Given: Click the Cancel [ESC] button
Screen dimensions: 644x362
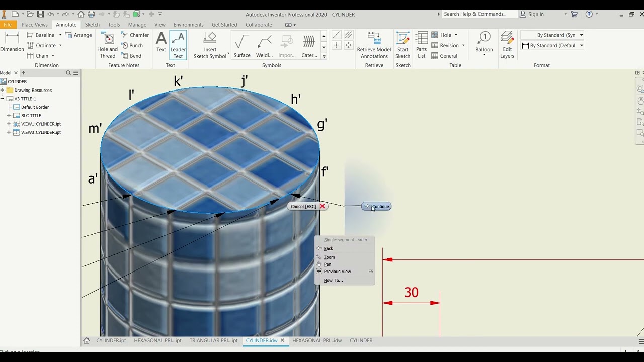Looking at the screenshot, I should [x=307, y=206].
